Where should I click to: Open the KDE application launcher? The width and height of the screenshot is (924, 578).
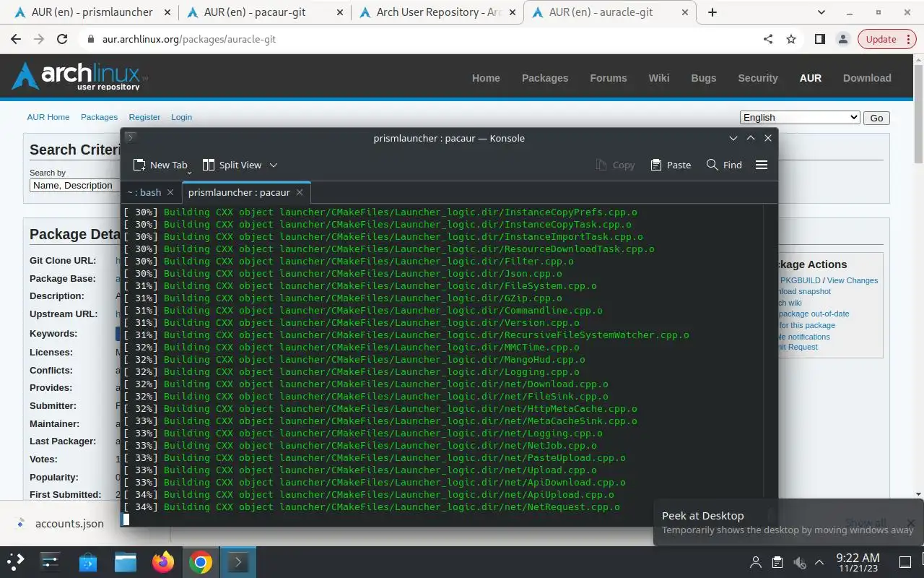click(x=16, y=561)
